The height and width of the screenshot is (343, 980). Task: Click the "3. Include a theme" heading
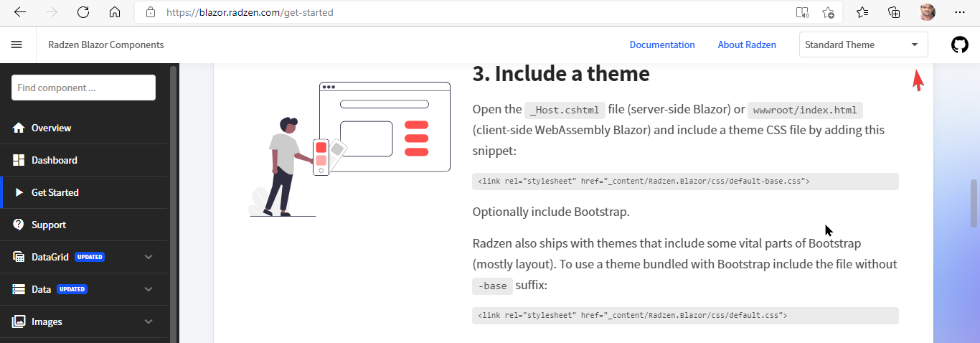[561, 73]
